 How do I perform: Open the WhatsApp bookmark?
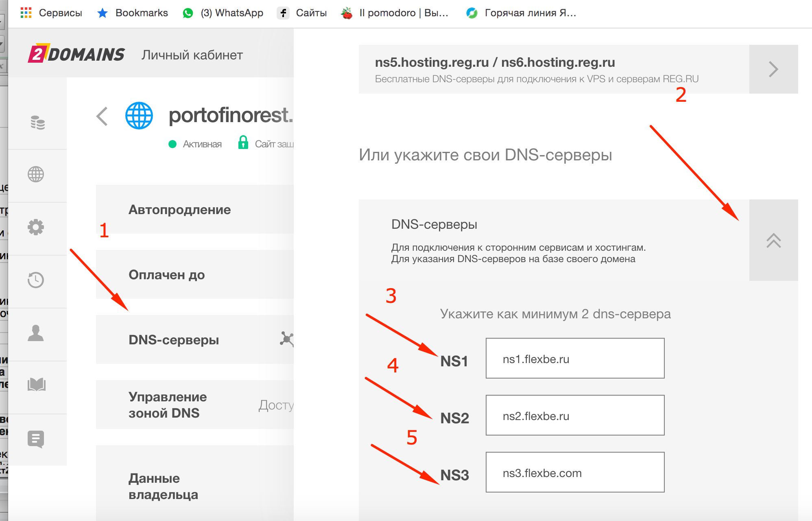(223, 13)
